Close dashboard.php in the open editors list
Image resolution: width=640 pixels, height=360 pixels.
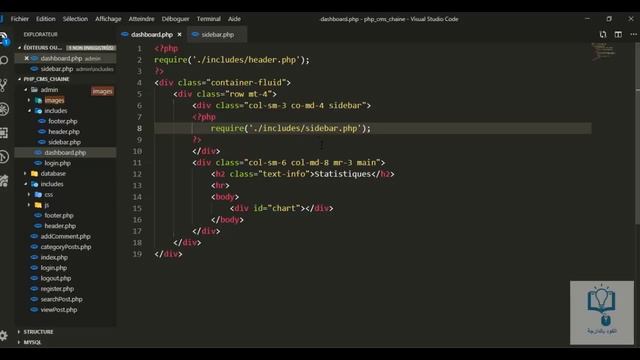tap(27, 58)
